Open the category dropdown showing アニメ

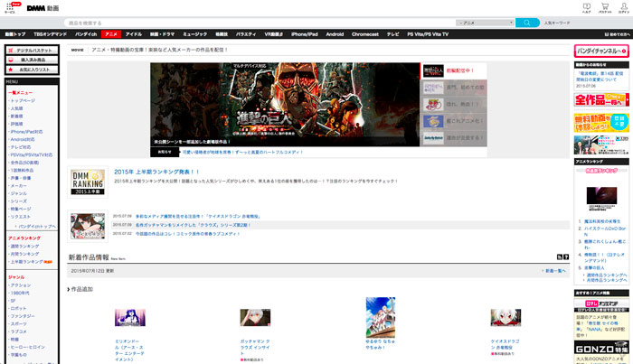pyautogui.click(x=485, y=23)
